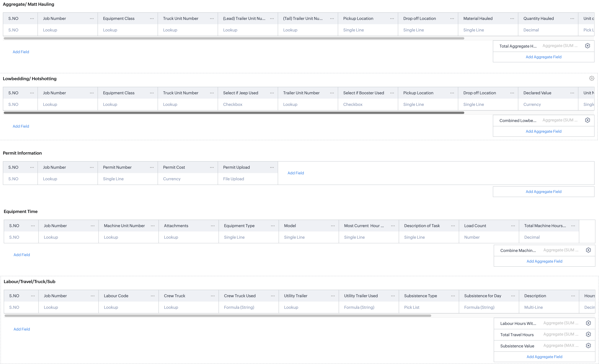Image resolution: width=600 pixels, height=364 pixels.
Task: Add Aggregate Field in Labour/Travel/Truck/Sub section
Action: (544, 357)
